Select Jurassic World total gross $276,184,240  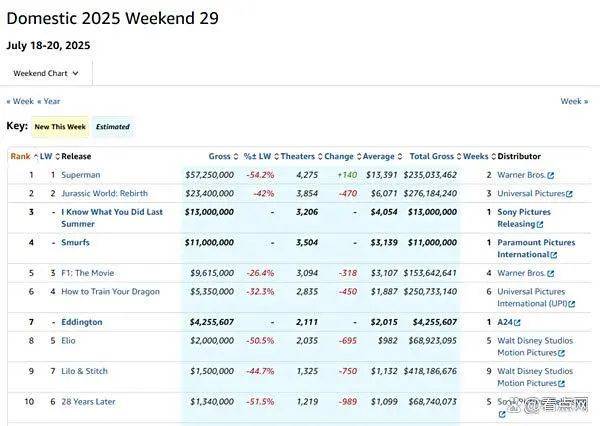click(430, 193)
